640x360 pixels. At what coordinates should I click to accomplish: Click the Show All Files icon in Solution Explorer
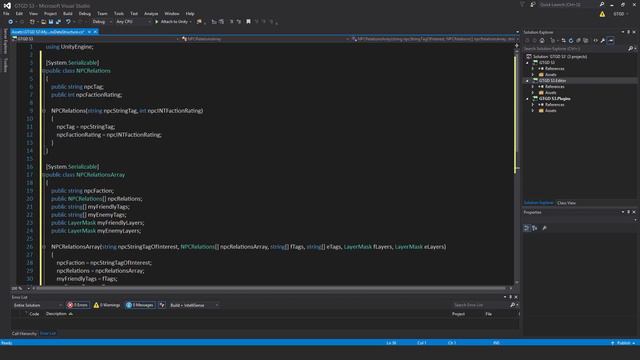tap(586, 40)
